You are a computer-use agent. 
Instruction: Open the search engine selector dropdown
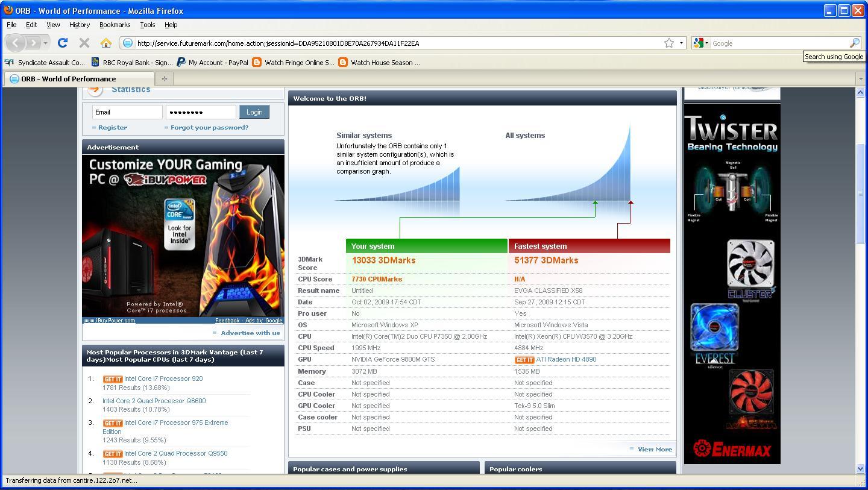[x=706, y=43]
